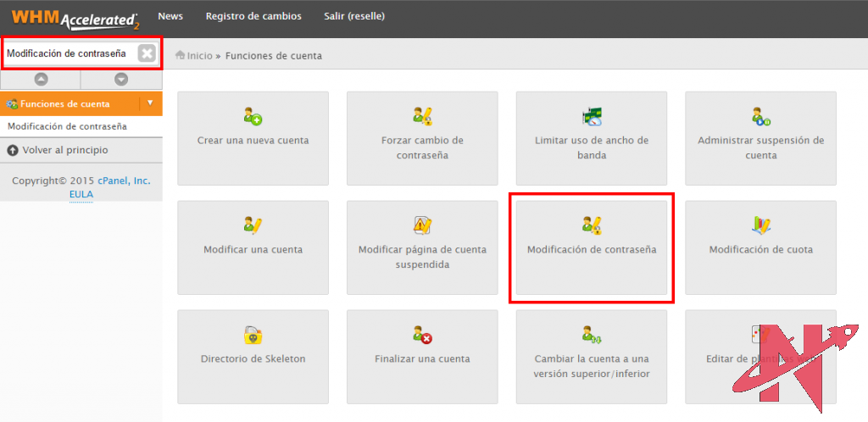Screen dimensions: 868x422
Task: Open Registro de cambios in top bar
Action: click(253, 17)
